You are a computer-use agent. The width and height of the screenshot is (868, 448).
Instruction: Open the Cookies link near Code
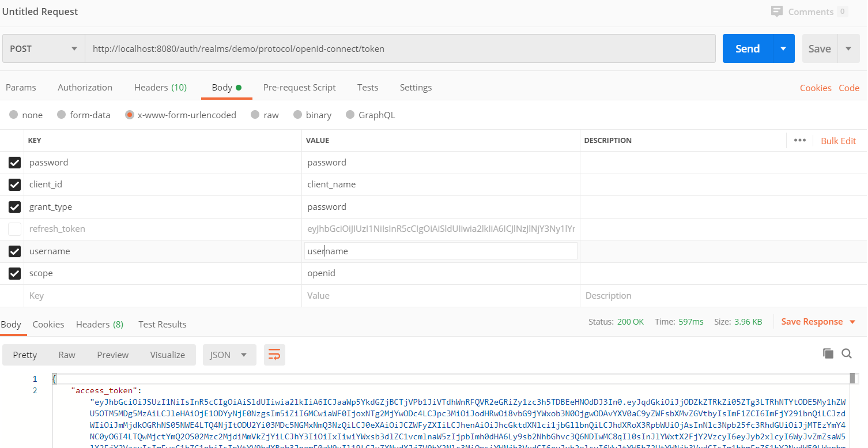tap(816, 88)
